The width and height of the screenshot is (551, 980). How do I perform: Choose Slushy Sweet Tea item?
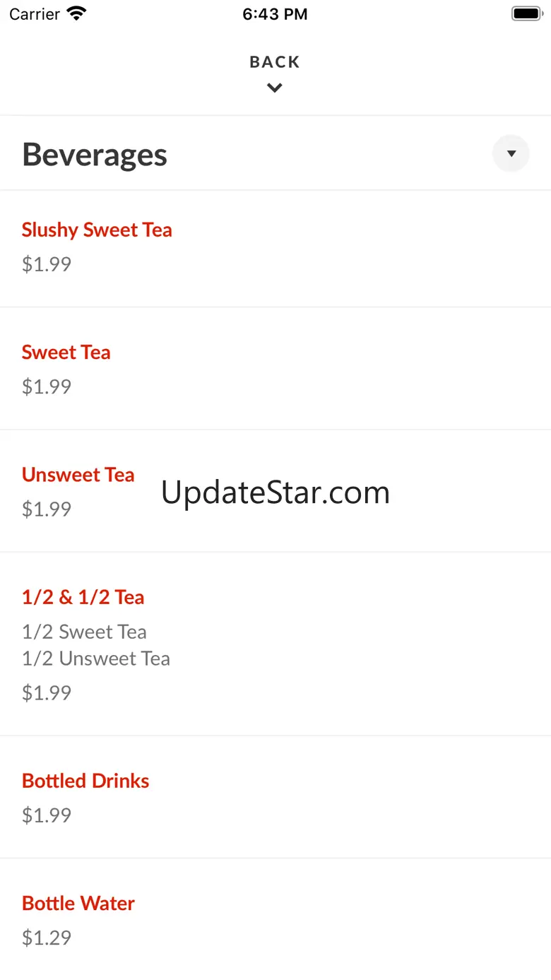(x=97, y=230)
